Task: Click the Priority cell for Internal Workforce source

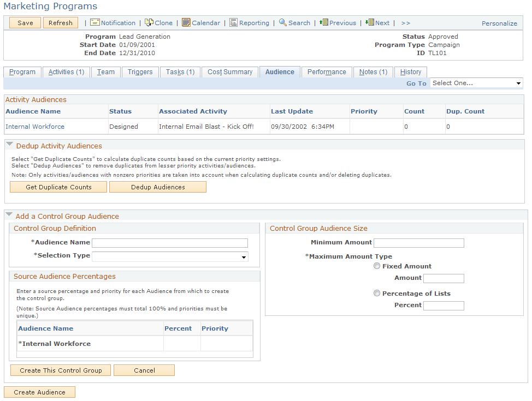Action: coord(227,344)
